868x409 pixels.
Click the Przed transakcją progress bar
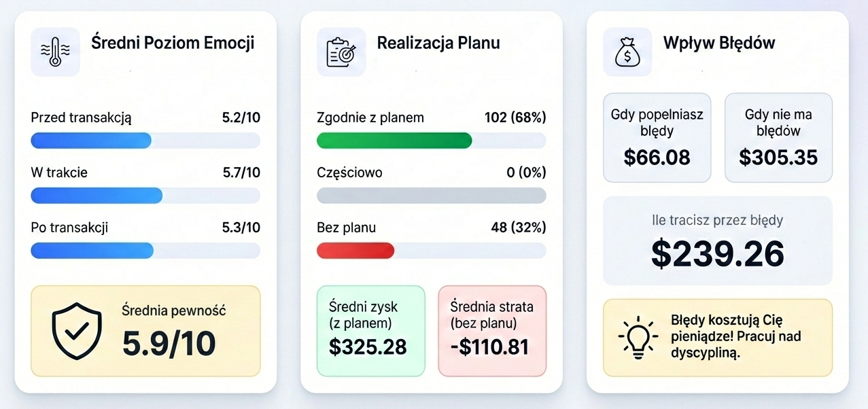(x=145, y=141)
